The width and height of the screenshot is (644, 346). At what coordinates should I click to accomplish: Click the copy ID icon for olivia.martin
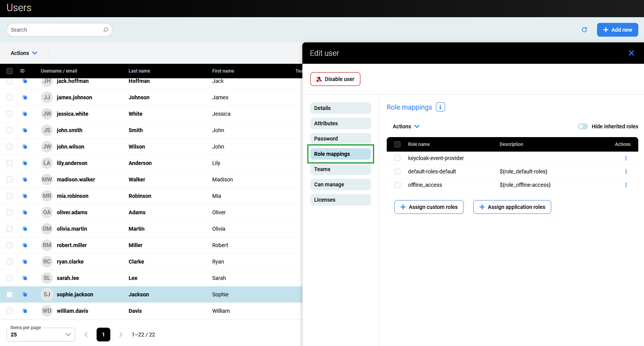point(25,229)
